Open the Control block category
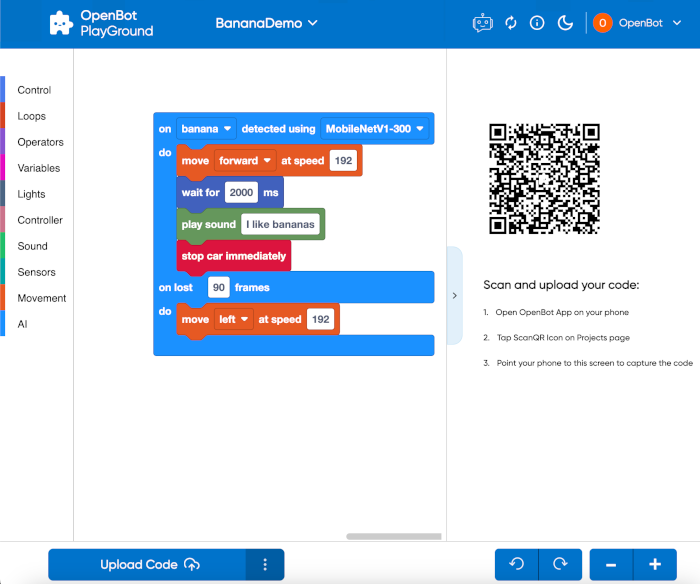The image size is (700, 584). click(x=34, y=90)
